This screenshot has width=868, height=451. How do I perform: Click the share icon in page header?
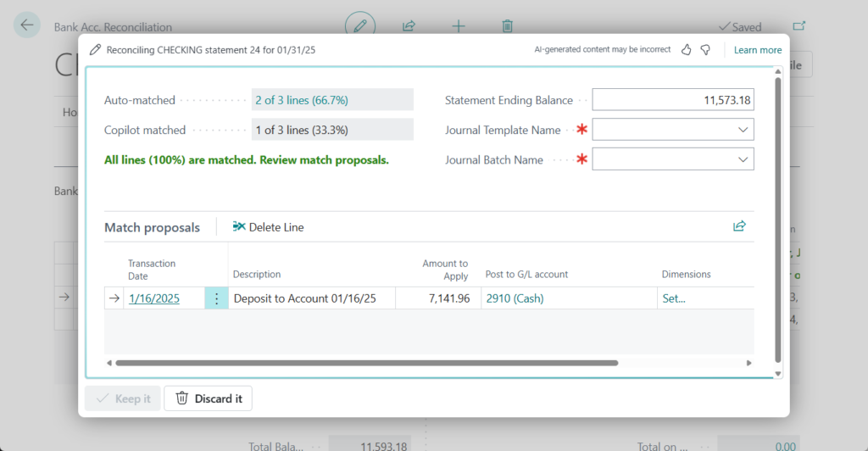pyautogui.click(x=409, y=25)
